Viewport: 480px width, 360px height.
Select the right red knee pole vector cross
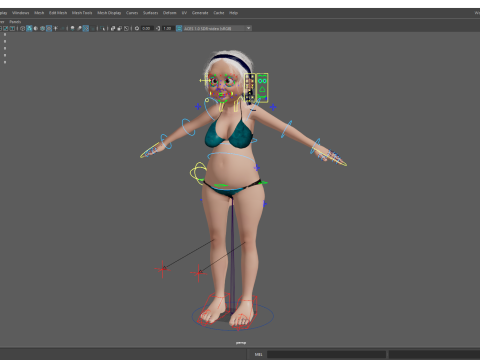[198, 273]
